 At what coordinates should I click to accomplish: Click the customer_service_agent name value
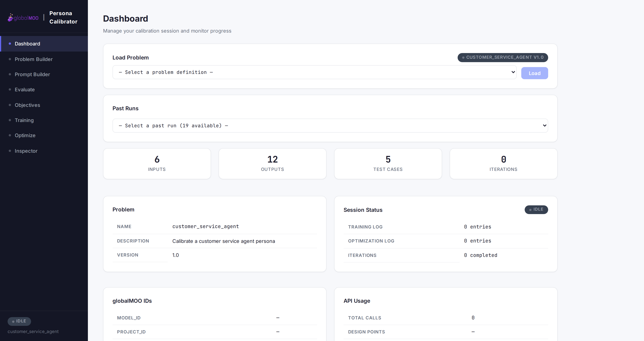206,227
